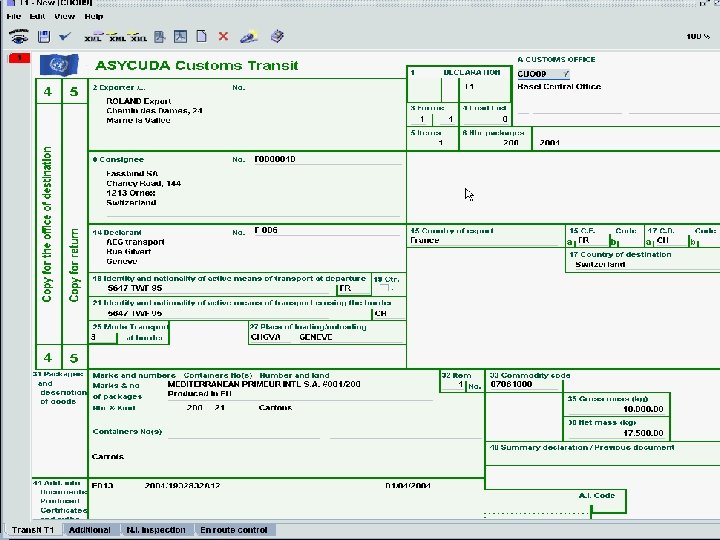
Task: Click the Country of export field France
Action: [485, 241]
